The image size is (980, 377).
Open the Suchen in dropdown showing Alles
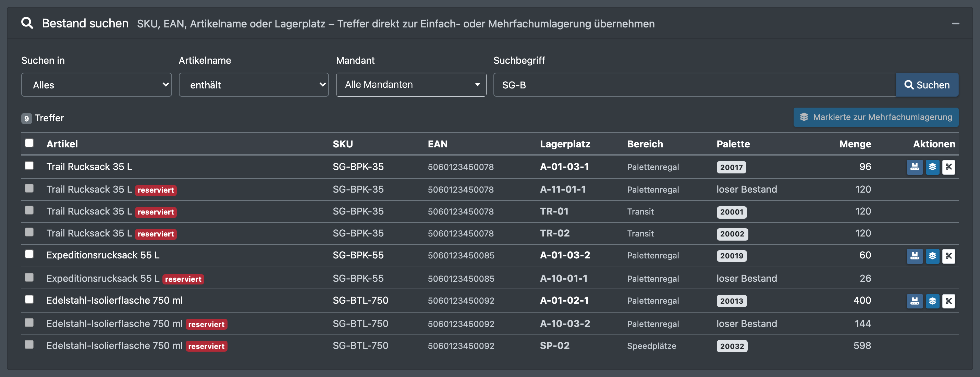(x=97, y=85)
